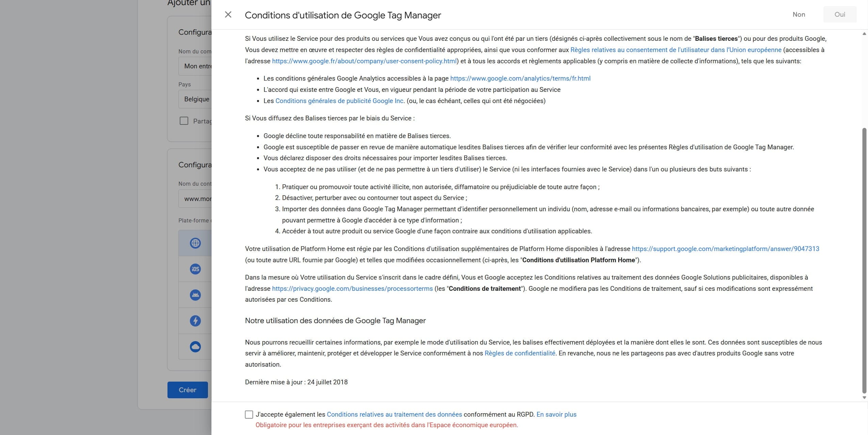This screenshot has width=868, height=435.
Task: Open the privacy.google.com processorterms link
Action: 352,289
